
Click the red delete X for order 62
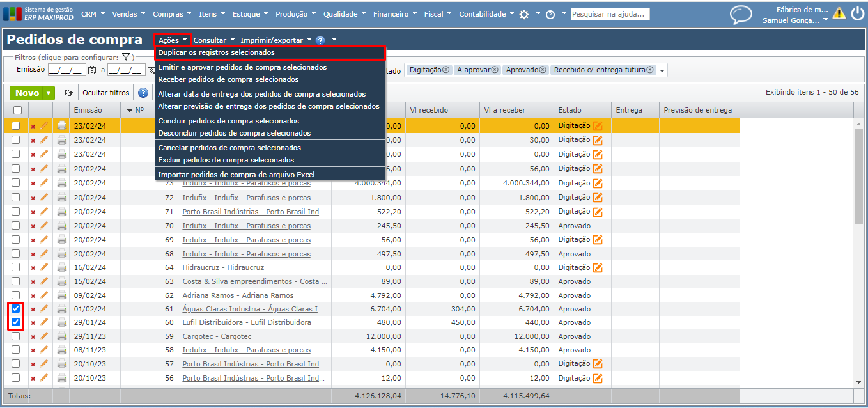tap(33, 295)
